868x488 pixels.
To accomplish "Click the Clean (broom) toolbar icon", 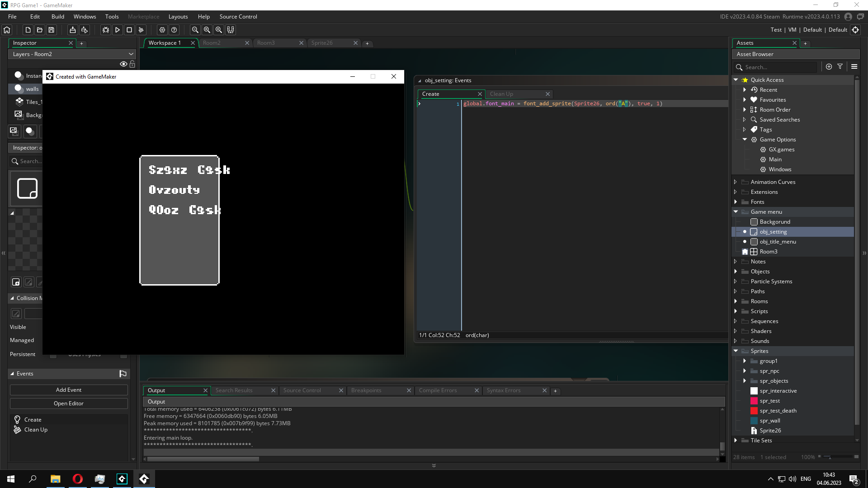I will tap(141, 30).
